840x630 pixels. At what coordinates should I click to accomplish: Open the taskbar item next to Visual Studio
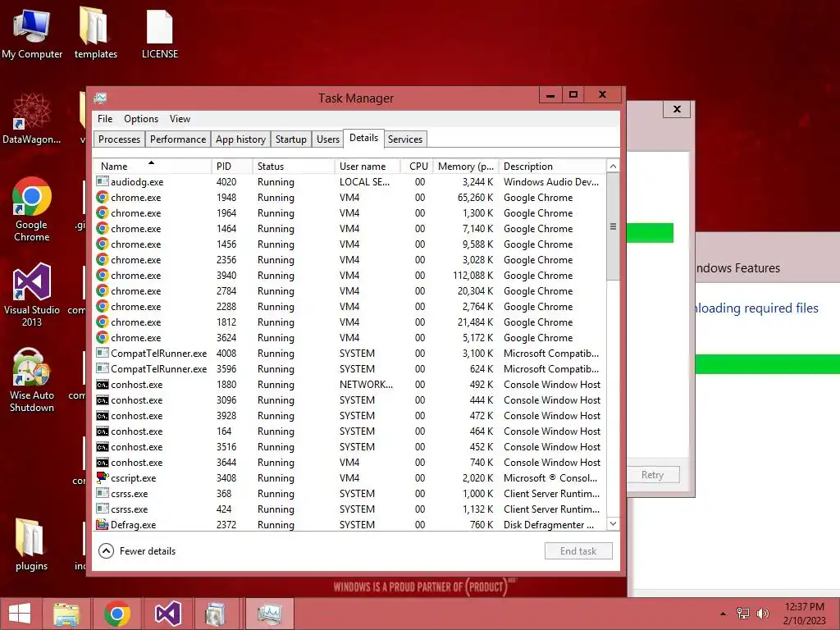[x=215, y=614]
